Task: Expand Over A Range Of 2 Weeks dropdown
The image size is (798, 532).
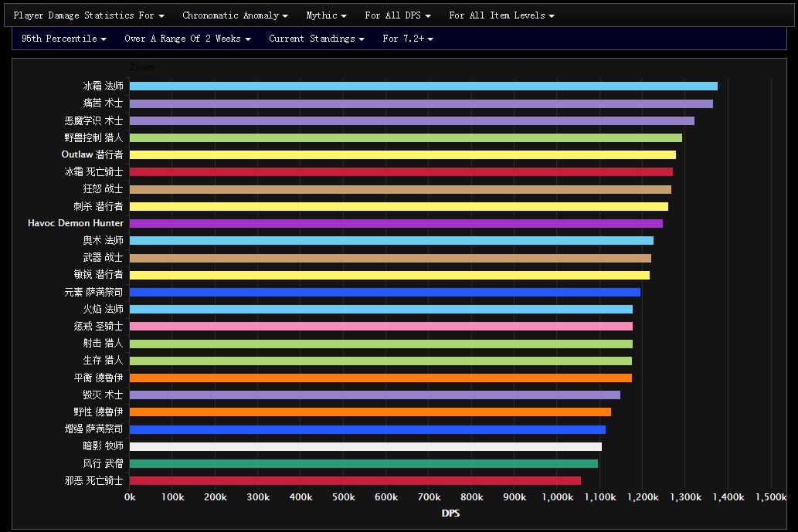Action: 187,39
